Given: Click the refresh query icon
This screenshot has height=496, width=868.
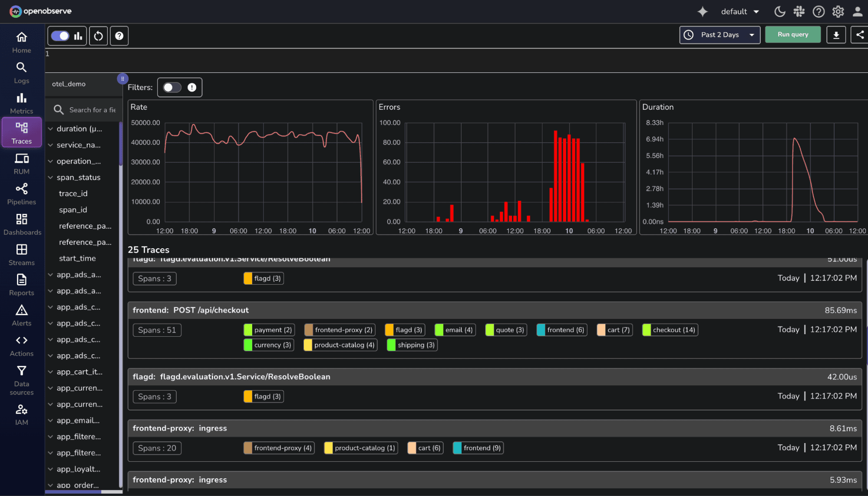Looking at the screenshot, I should tap(98, 36).
